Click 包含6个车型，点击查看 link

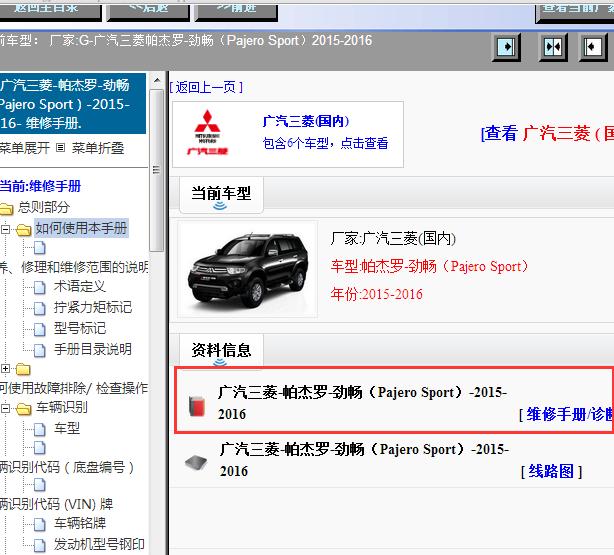325,143
